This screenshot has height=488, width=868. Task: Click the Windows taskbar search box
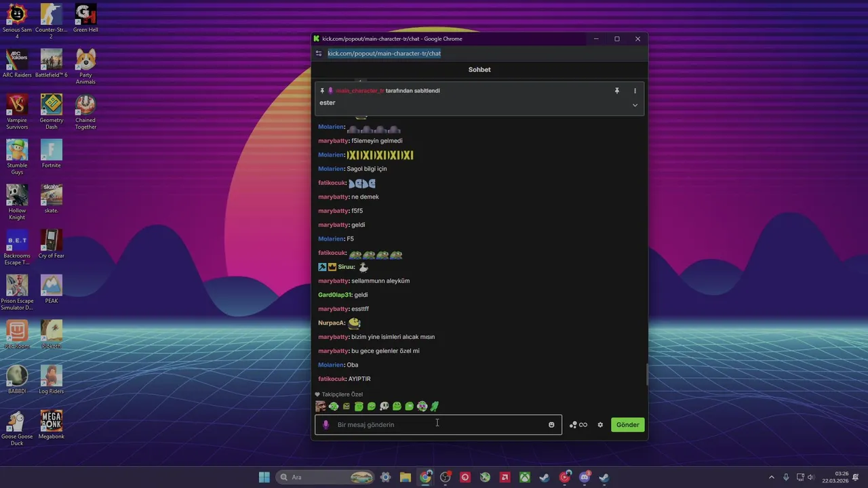(325, 477)
